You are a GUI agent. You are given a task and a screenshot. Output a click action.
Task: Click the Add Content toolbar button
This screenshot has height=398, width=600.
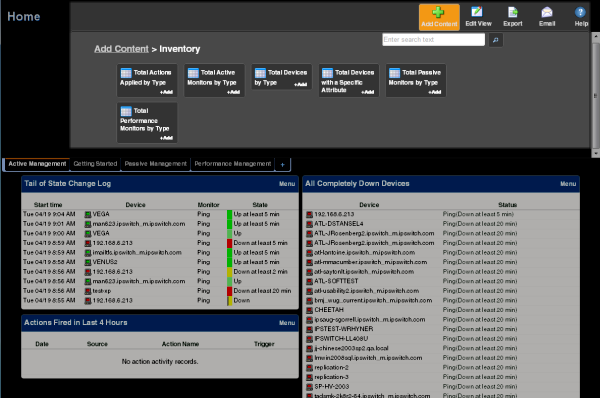pos(439,17)
